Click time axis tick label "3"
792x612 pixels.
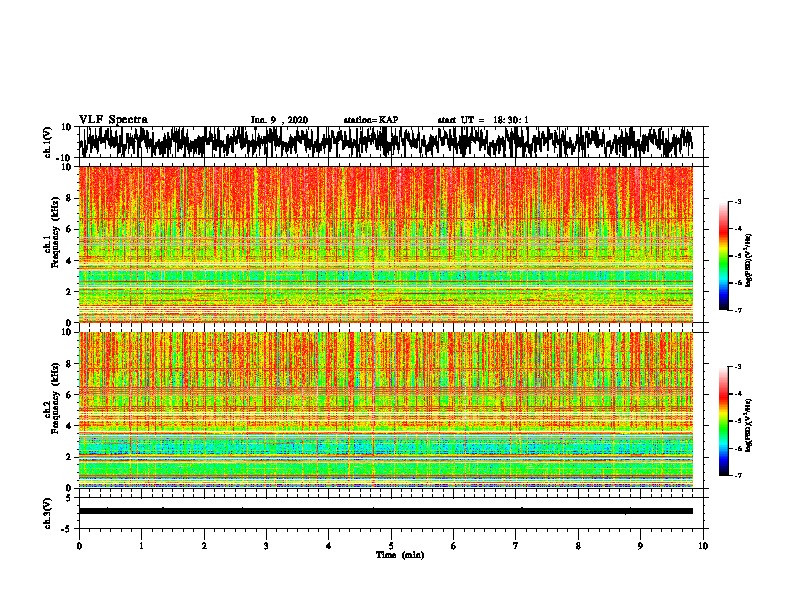pos(266,546)
